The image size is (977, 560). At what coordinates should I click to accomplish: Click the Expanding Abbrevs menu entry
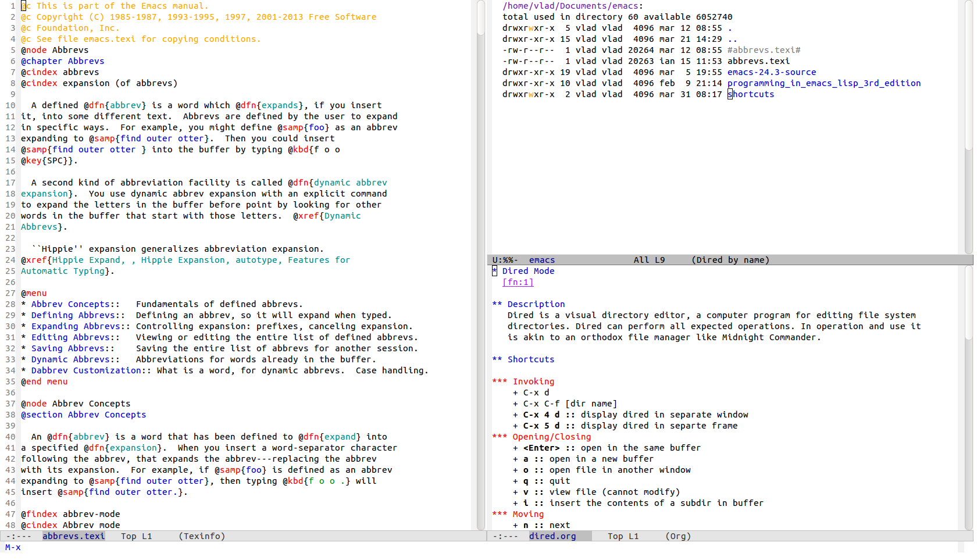216,326
